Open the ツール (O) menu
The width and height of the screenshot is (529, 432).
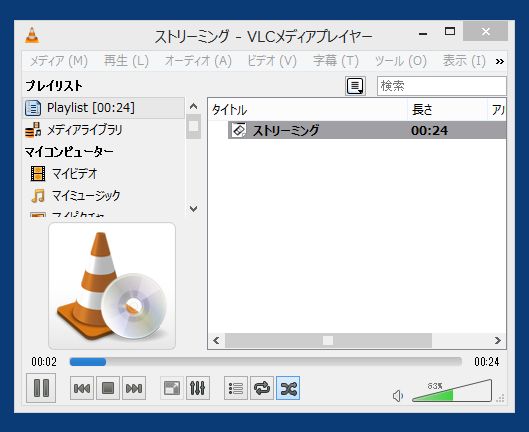[x=401, y=61]
